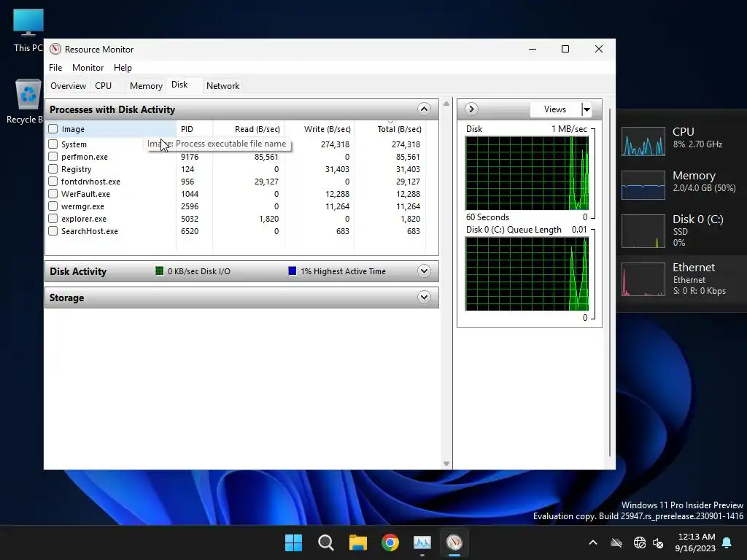Collapse Processes with Disk Activity section
747x560 pixels.
point(424,109)
